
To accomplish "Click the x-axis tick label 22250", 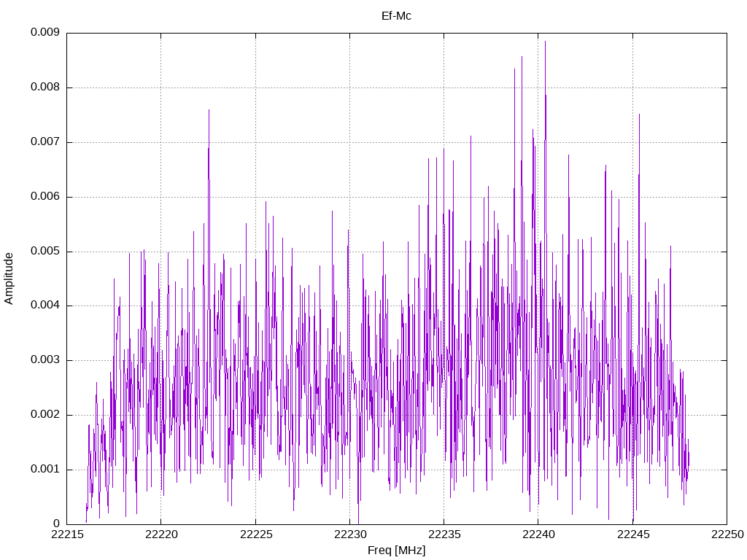I will pos(727,534).
